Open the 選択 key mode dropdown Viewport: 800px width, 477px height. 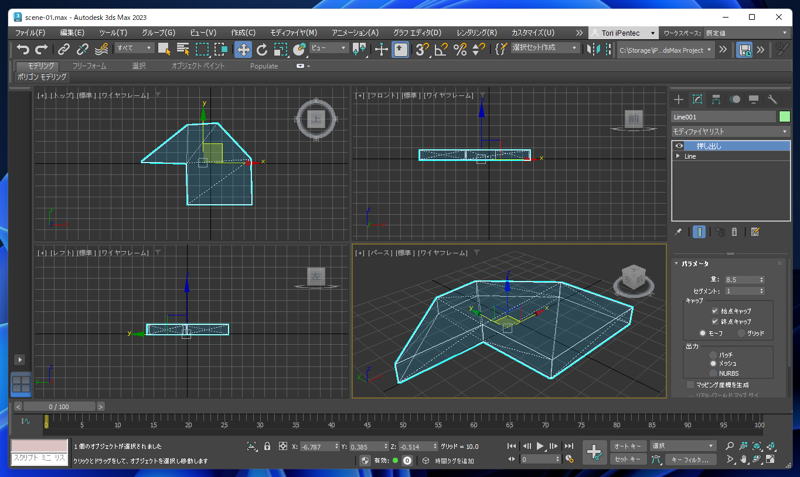[682, 446]
